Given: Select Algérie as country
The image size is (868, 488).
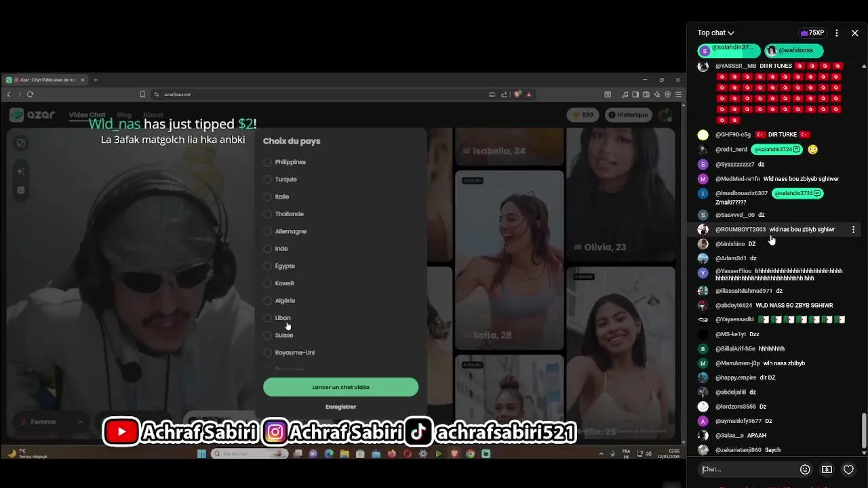Looking at the screenshot, I should pyautogui.click(x=279, y=300).
